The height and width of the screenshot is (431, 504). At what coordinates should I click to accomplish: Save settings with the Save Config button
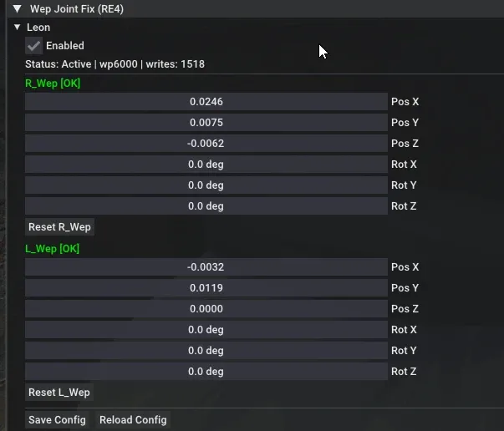point(57,420)
